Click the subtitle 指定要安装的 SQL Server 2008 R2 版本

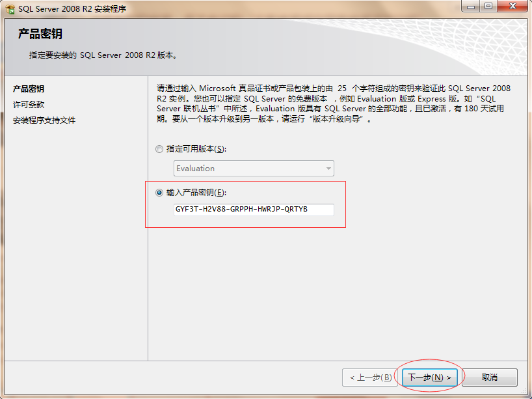click(x=103, y=55)
